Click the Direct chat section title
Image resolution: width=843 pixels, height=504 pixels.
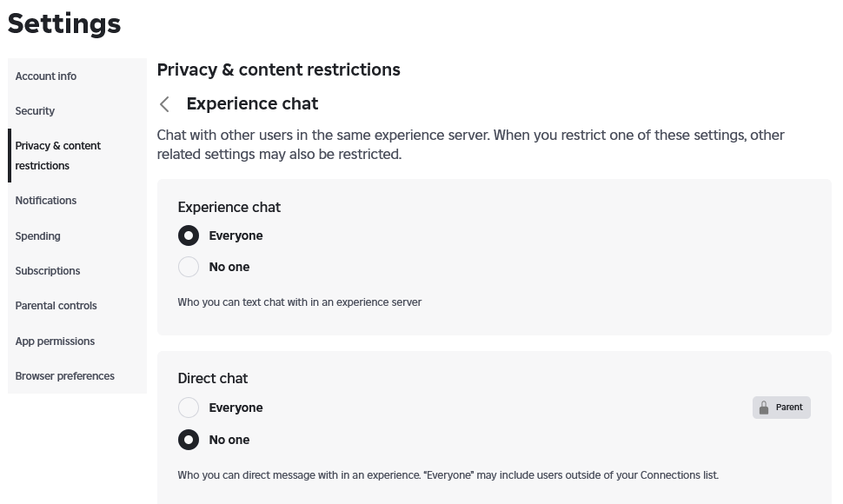[213, 378]
